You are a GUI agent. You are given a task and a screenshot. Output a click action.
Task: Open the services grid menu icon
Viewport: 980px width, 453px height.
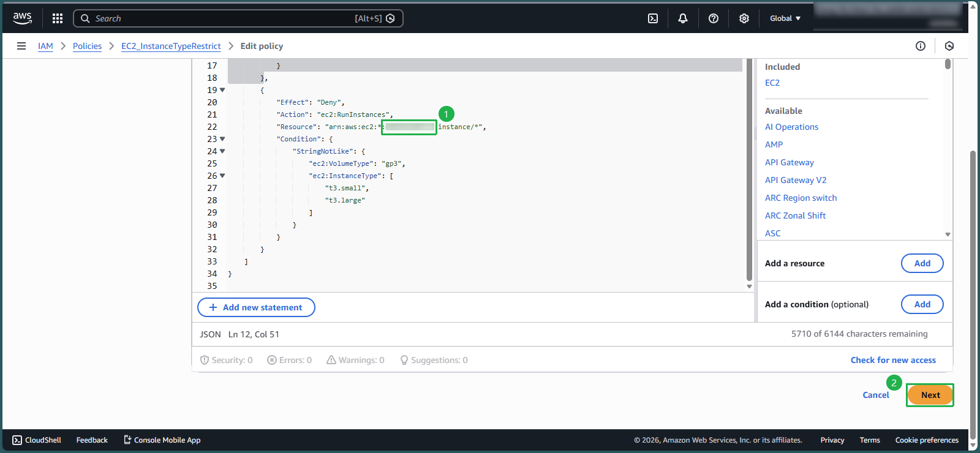click(x=58, y=18)
